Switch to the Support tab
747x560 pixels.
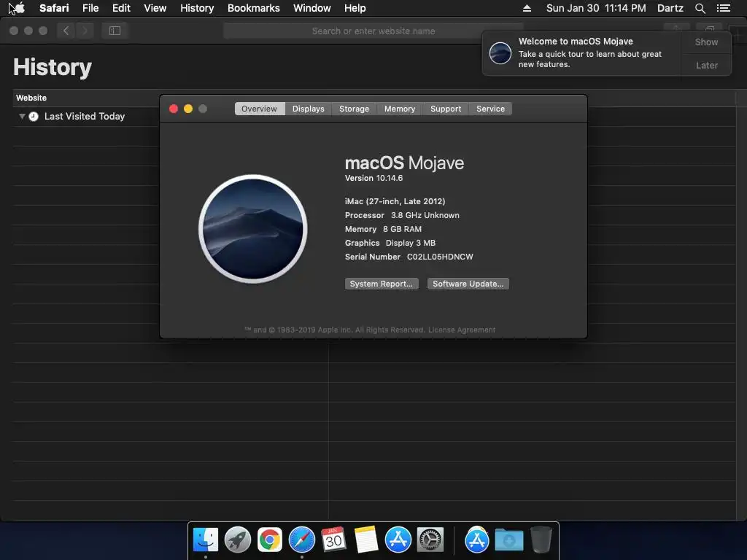446,109
